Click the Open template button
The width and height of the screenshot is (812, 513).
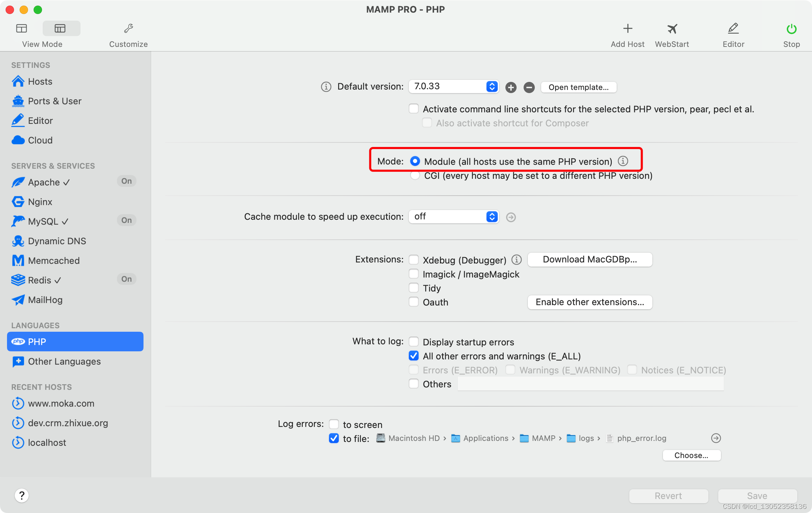(578, 87)
